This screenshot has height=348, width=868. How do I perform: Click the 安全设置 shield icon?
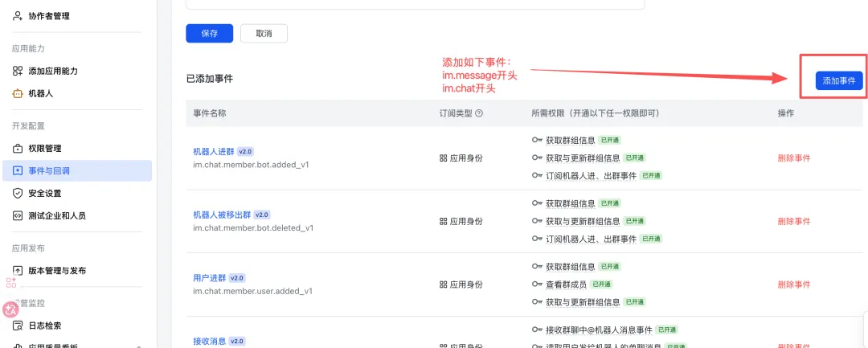coord(18,193)
